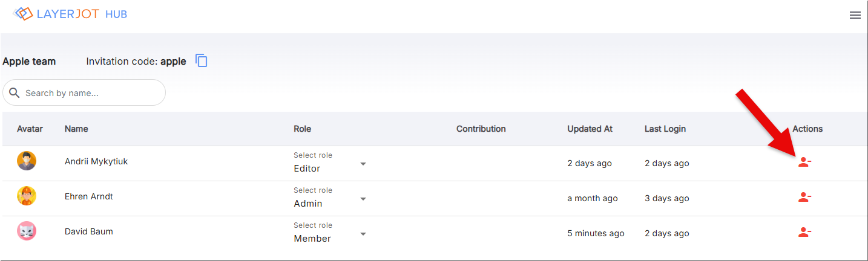Open the Editor role dropdown
The image size is (868, 261).
point(330,163)
